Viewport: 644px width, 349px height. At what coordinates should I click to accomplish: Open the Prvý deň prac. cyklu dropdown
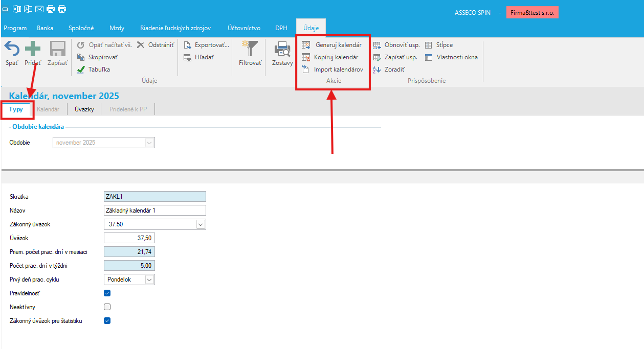pos(149,280)
